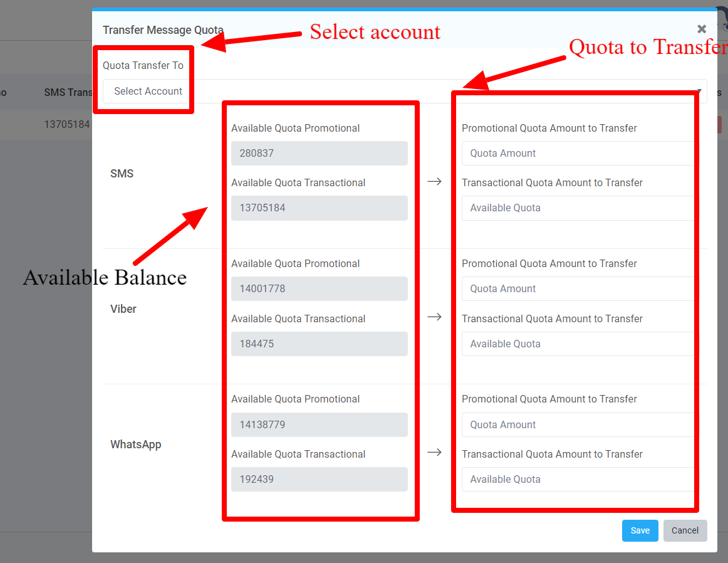Focus Viber Promotional Quota Amount to Transfer field
This screenshot has height=563, width=728.
[576, 289]
